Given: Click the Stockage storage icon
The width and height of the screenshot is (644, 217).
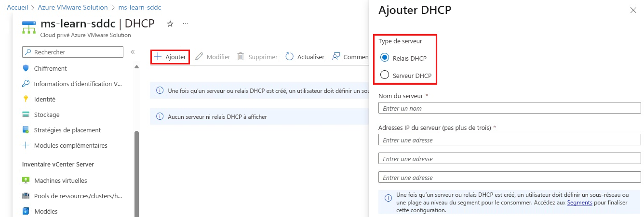Looking at the screenshot, I should [26, 115].
